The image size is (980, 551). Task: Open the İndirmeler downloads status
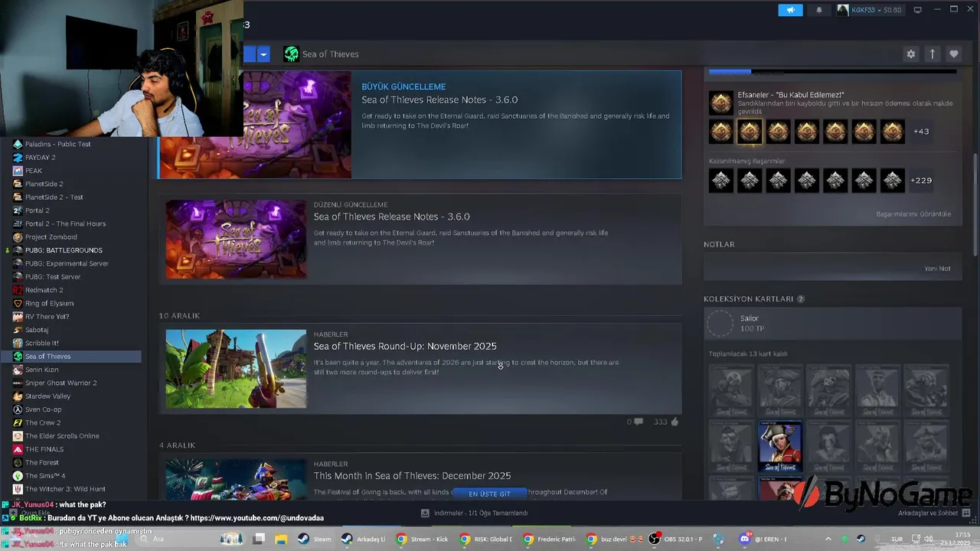point(475,513)
